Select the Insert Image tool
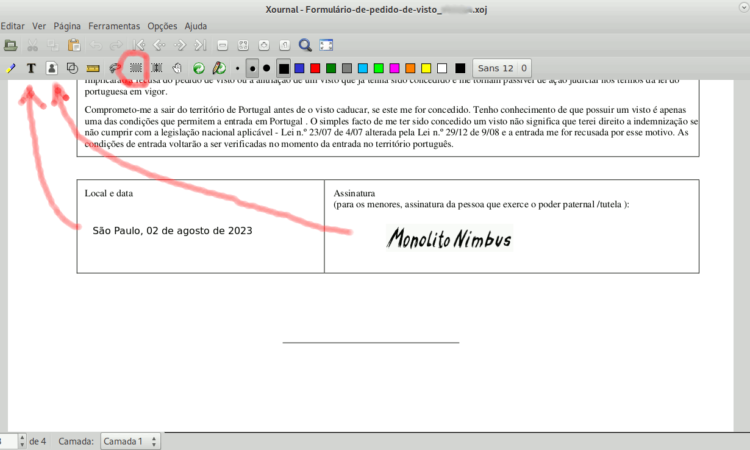 click(x=52, y=68)
